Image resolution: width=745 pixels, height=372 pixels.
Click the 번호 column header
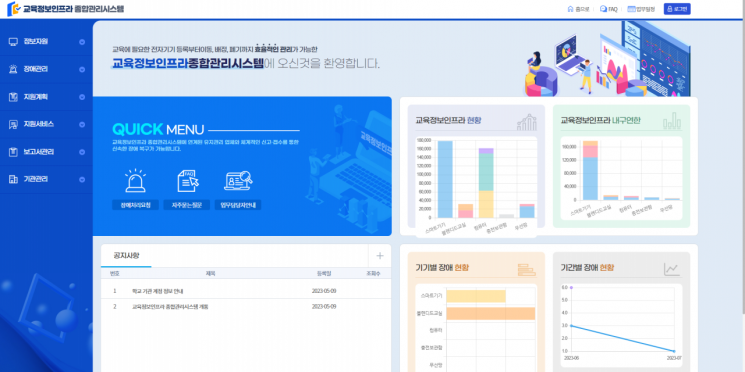coord(115,273)
